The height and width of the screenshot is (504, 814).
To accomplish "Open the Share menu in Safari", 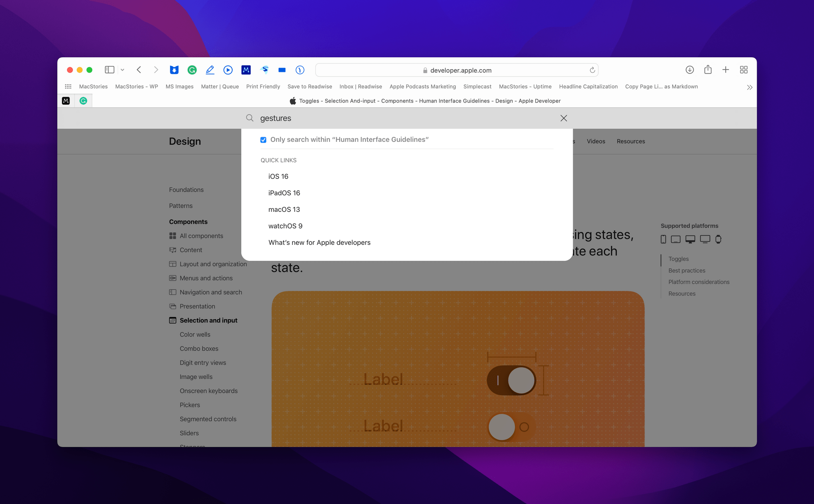I will (708, 70).
